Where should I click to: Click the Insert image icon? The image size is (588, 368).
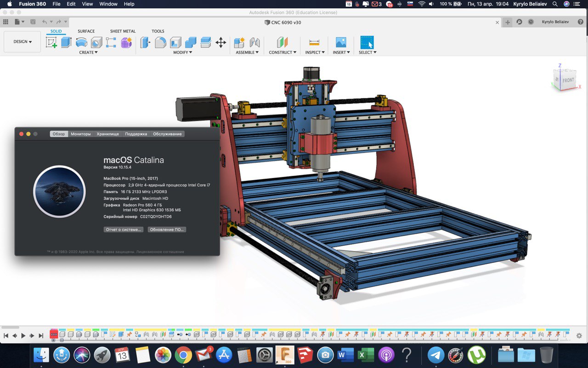341,43
